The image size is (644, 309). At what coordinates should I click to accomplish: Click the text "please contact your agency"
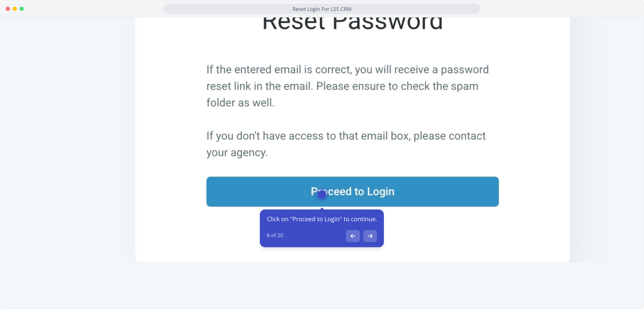(x=346, y=144)
